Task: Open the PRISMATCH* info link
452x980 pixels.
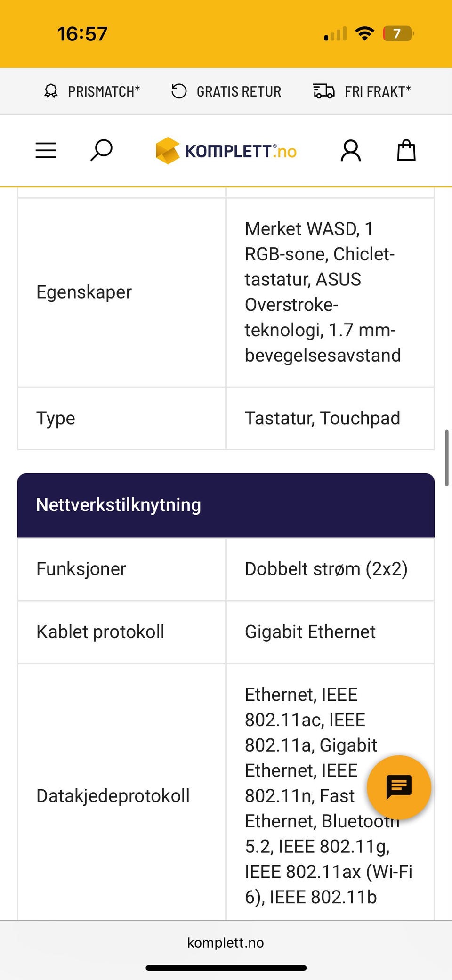Action: pyautogui.click(x=104, y=91)
